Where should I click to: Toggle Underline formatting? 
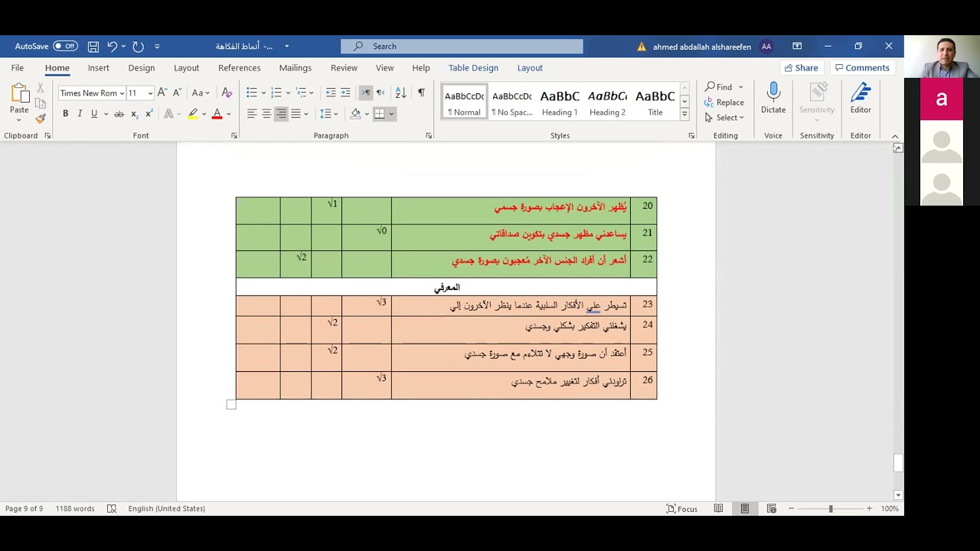click(x=94, y=114)
